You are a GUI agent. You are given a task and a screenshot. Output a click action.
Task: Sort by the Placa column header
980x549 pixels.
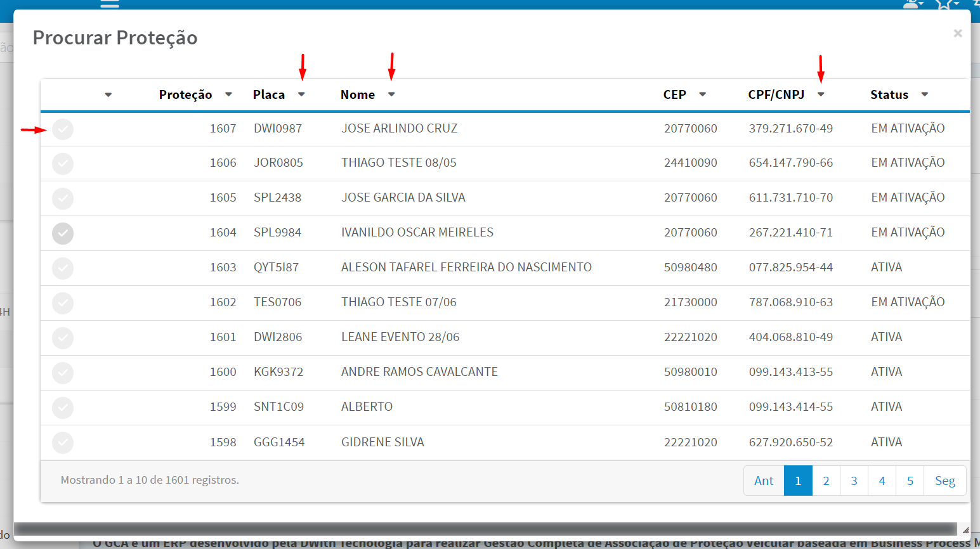[x=269, y=94]
